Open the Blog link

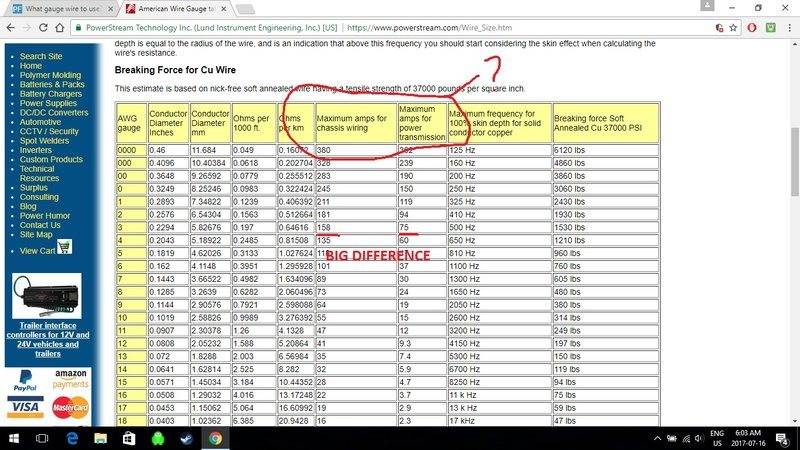click(28, 206)
